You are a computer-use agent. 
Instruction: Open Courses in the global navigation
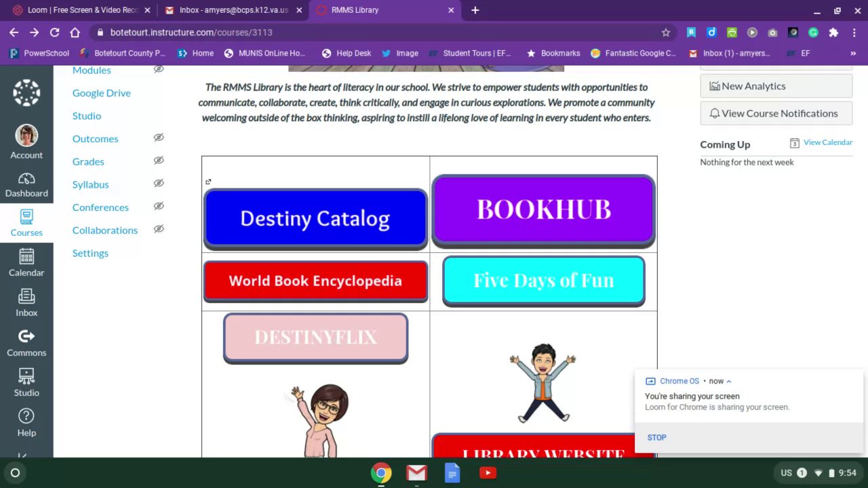pos(26,224)
